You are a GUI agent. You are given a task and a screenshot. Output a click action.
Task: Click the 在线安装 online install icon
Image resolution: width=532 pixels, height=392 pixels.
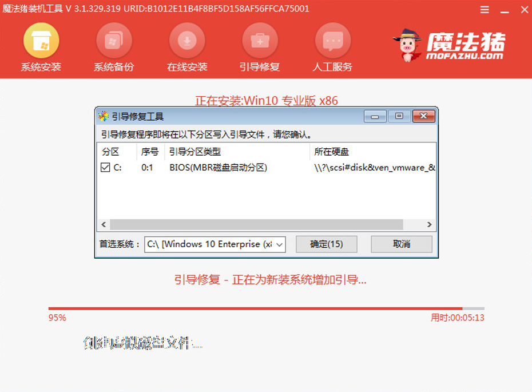(186, 42)
